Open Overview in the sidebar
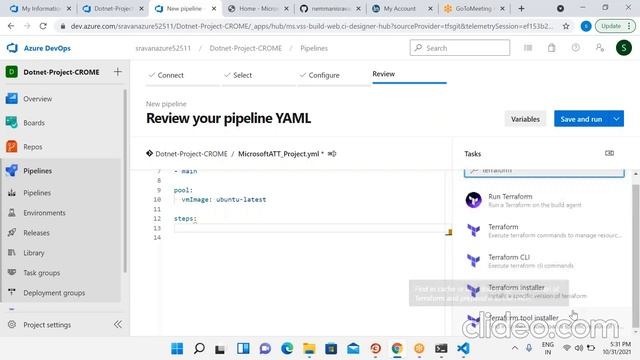This screenshot has height=360, width=640. [x=38, y=99]
